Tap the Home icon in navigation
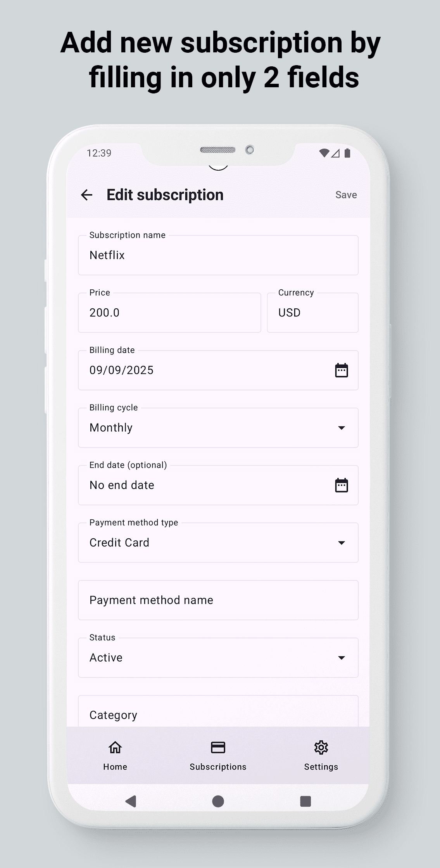The width and height of the screenshot is (440, 868). click(115, 747)
